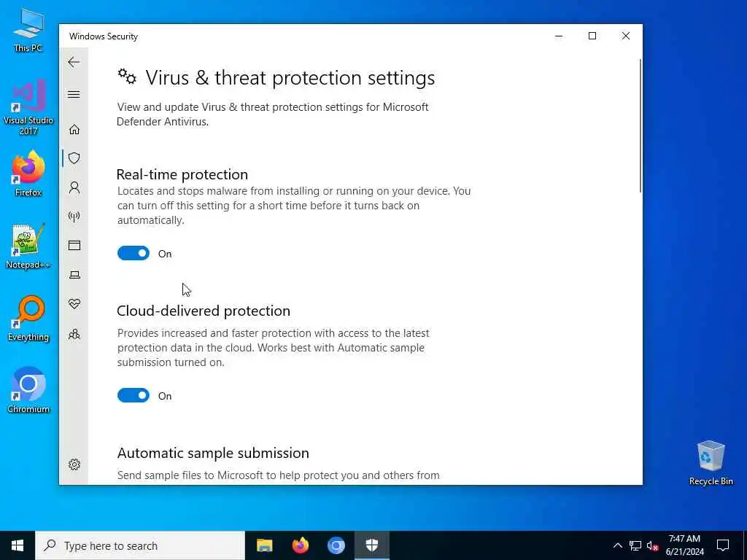Open Chromium desktop shortcut
This screenshot has width=747, height=560.
(28, 391)
